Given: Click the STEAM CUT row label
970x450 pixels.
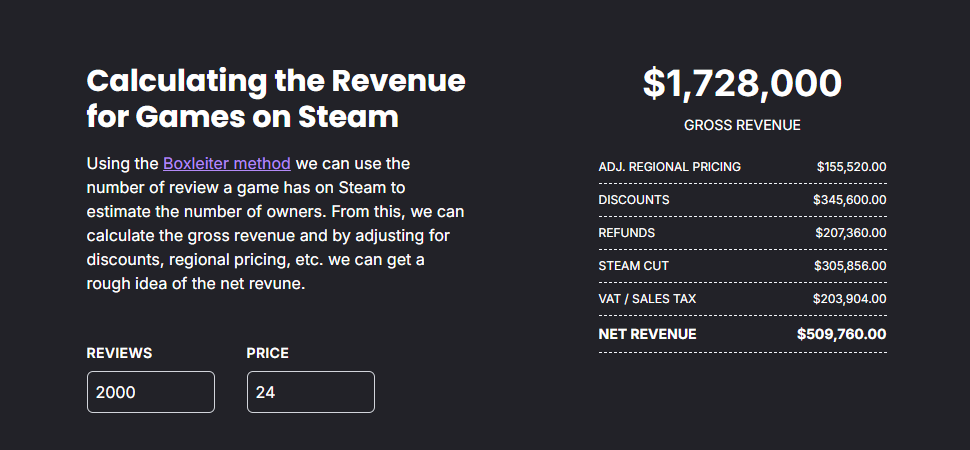Looking at the screenshot, I should (x=634, y=266).
